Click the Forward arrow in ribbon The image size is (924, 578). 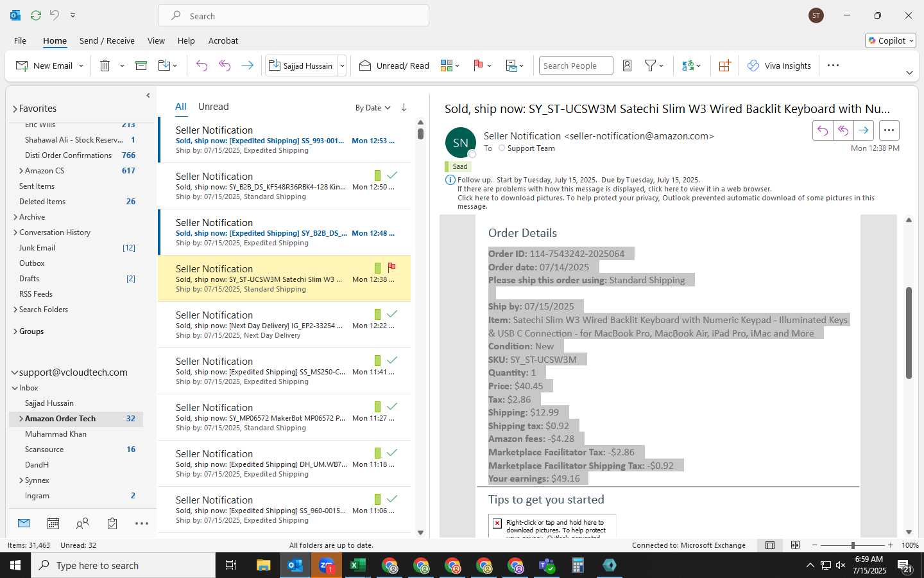click(x=247, y=66)
